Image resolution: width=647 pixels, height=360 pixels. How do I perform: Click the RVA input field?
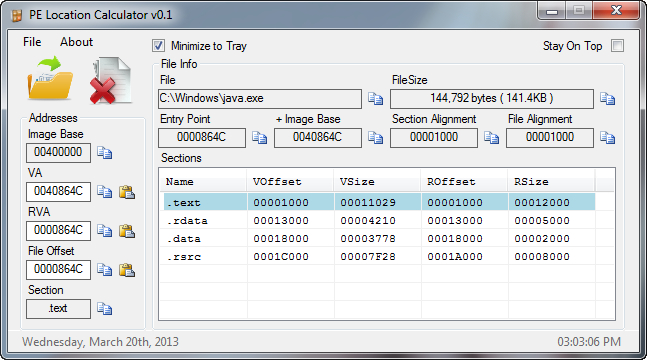tap(58, 231)
